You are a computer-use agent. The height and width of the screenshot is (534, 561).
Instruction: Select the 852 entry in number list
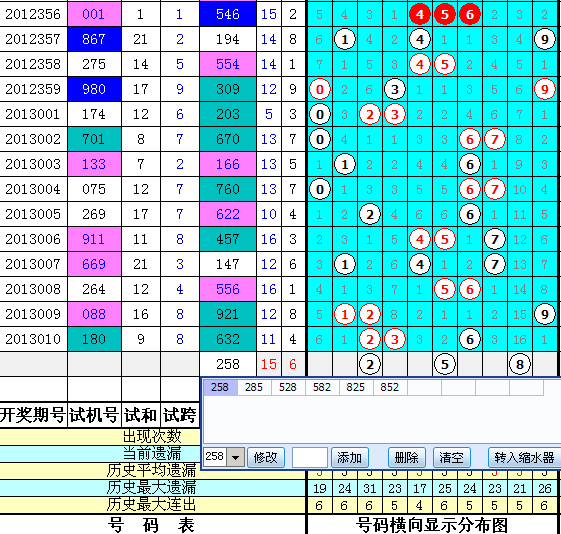pyautogui.click(x=390, y=387)
